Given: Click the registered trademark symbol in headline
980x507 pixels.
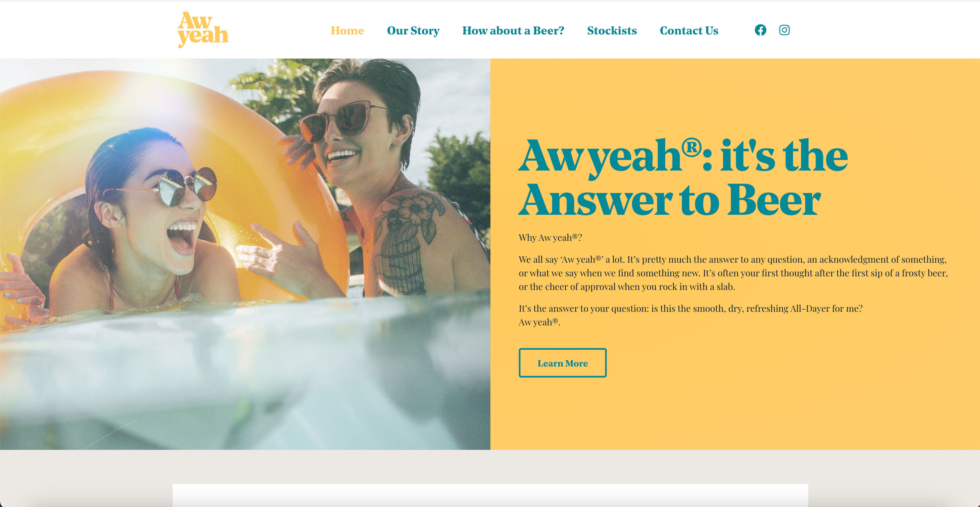Looking at the screenshot, I should (691, 148).
